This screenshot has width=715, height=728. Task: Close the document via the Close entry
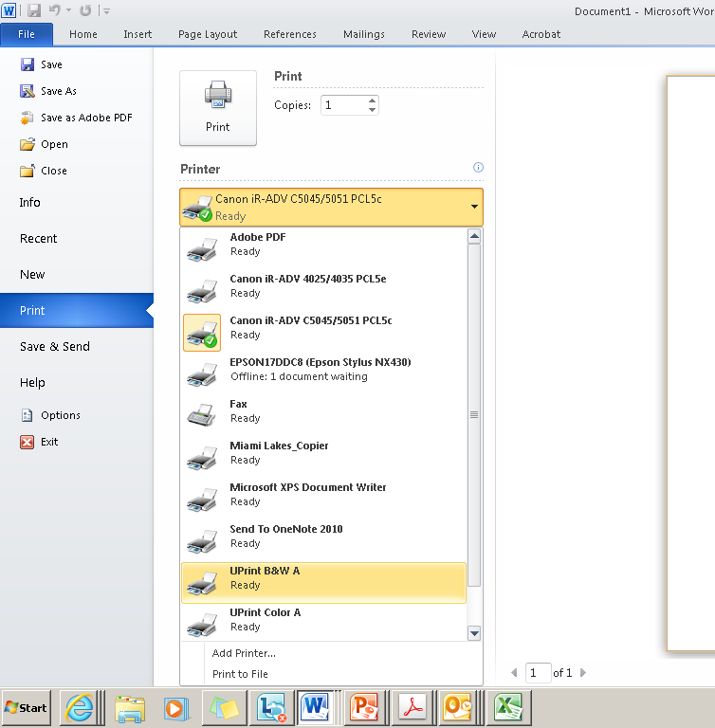click(x=44, y=171)
